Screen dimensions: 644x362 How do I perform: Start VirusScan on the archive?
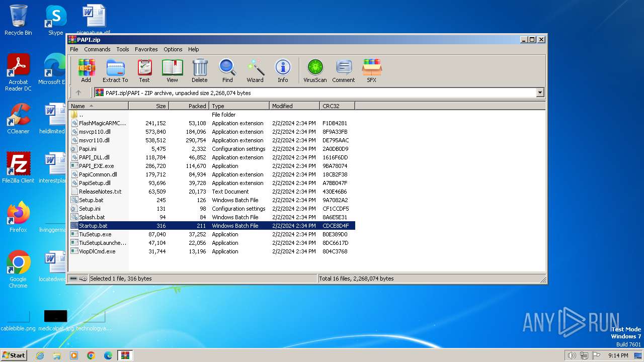click(315, 70)
